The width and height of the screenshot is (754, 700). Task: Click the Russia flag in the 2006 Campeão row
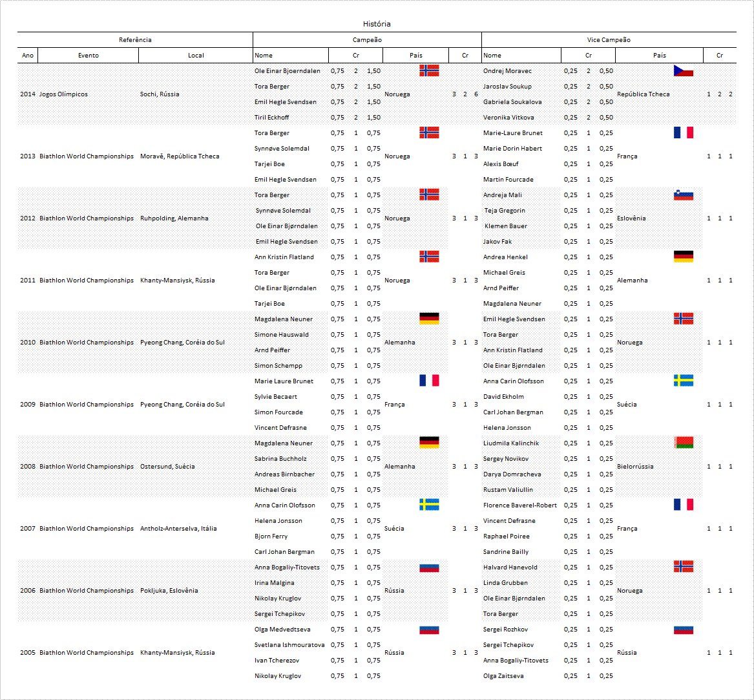click(x=429, y=567)
